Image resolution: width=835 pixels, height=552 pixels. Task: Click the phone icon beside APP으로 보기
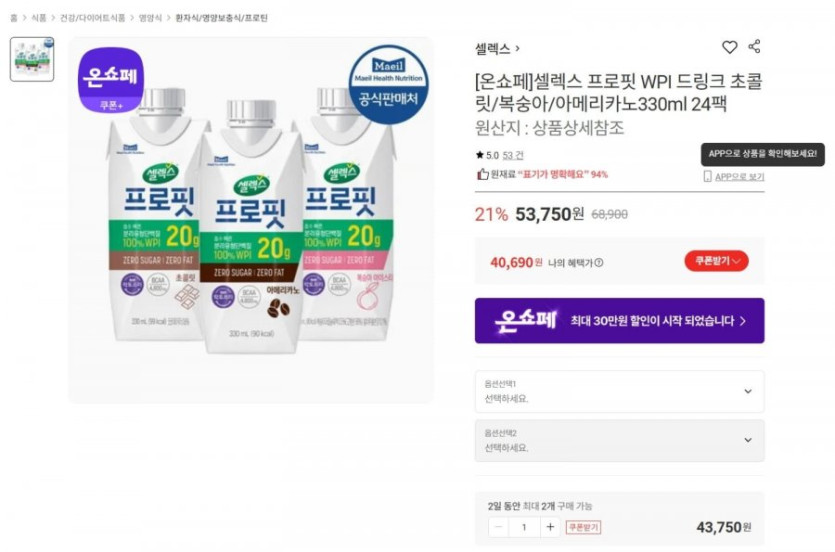coord(707,177)
